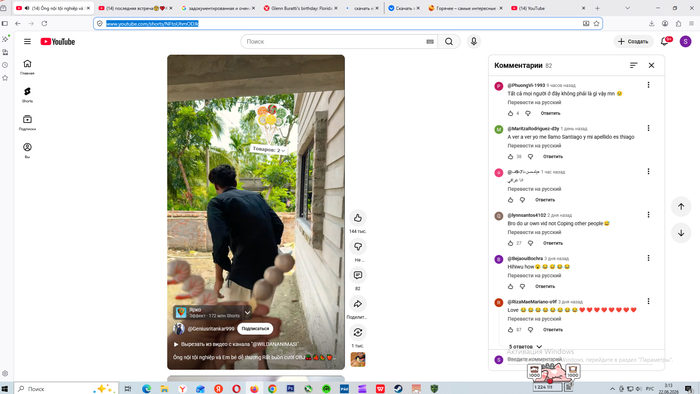Bookmark this page with the star

tap(596, 24)
